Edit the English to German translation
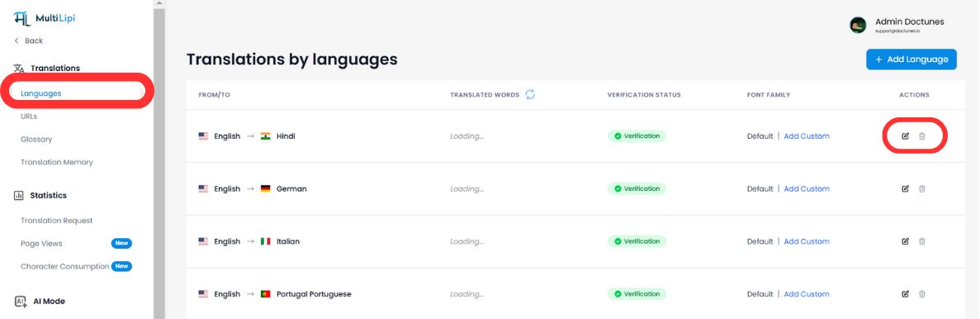This screenshot has width=980, height=319. tap(905, 189)
